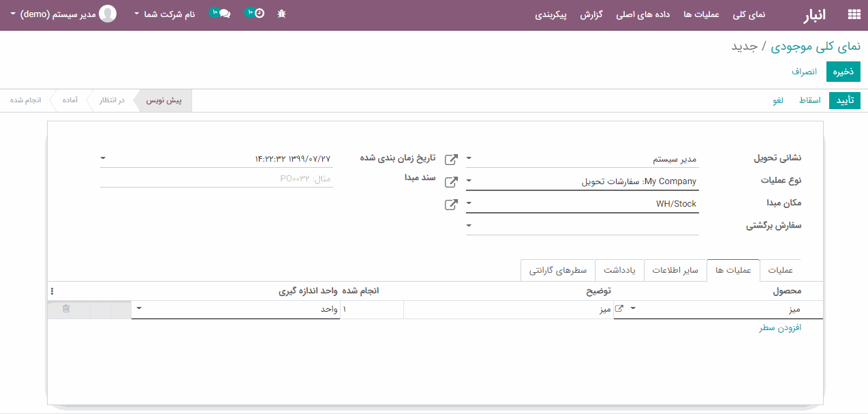Click the انبار app title

click(x=815, y=15)
